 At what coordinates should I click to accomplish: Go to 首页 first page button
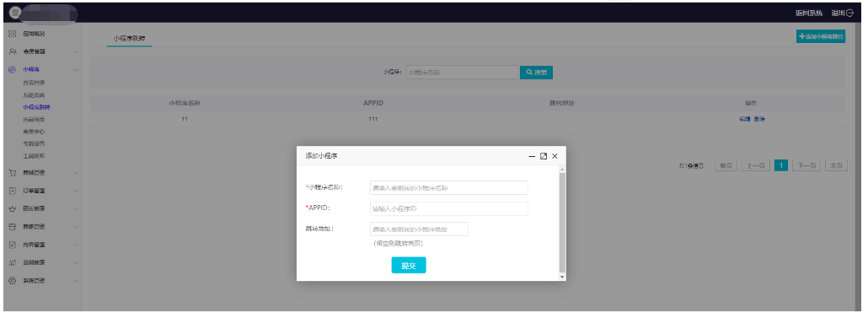coord(726,165)
